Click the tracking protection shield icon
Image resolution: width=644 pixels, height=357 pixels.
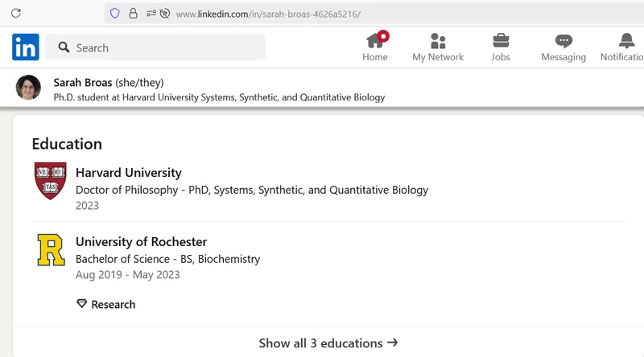[114, 14]
